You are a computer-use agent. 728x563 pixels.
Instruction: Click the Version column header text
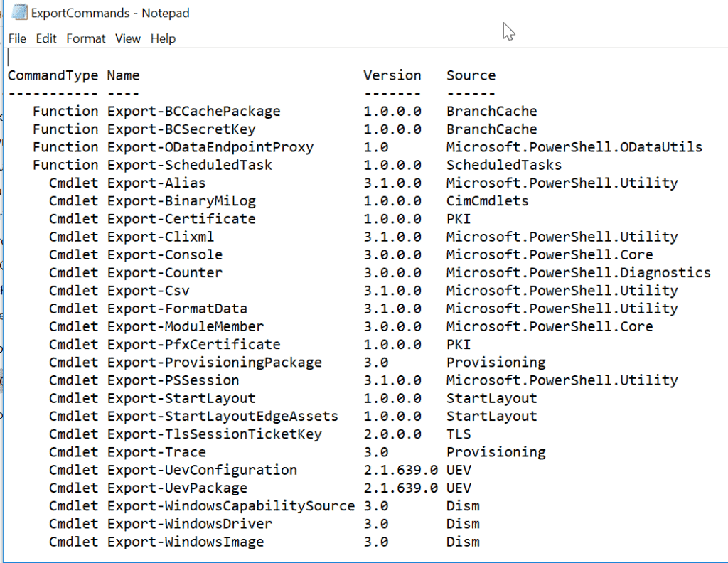(392, 75)
